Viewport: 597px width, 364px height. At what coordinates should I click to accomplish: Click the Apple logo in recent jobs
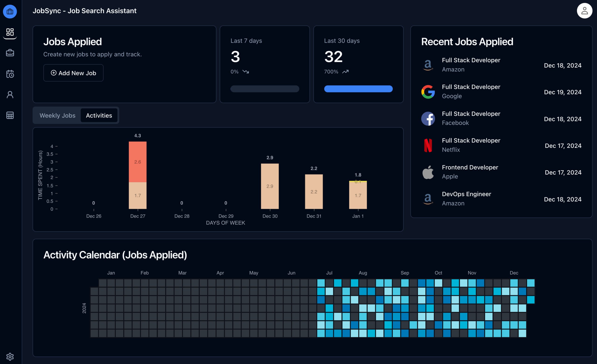[428, 172]
